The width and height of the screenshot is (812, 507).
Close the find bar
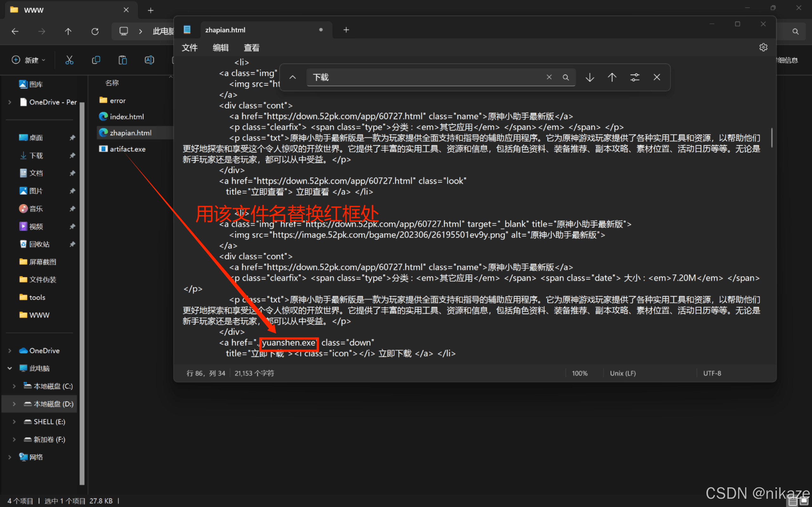click(x=657, y=77)
